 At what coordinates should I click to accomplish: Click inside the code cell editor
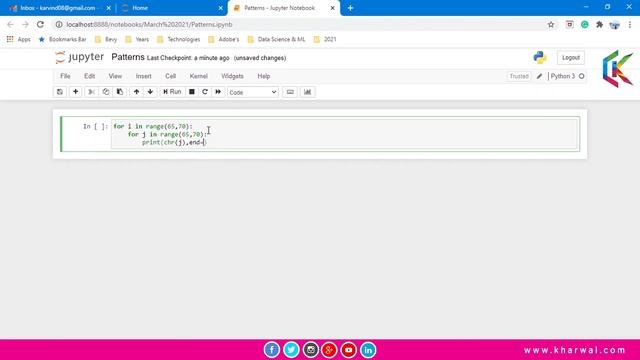(344, 134)
